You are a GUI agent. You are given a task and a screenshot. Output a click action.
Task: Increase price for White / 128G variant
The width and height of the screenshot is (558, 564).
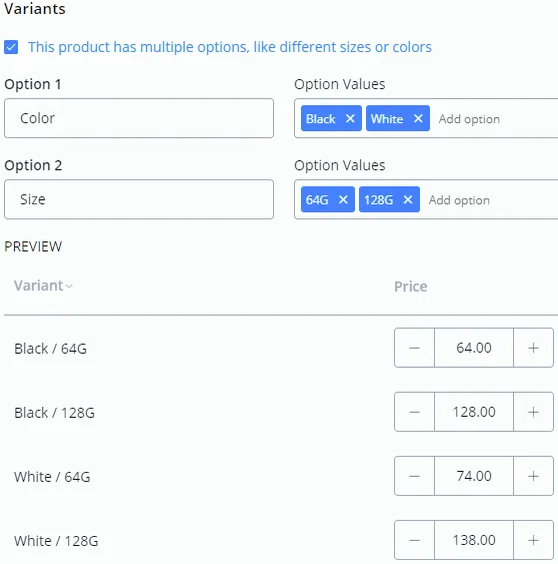[x=533, y=540]
